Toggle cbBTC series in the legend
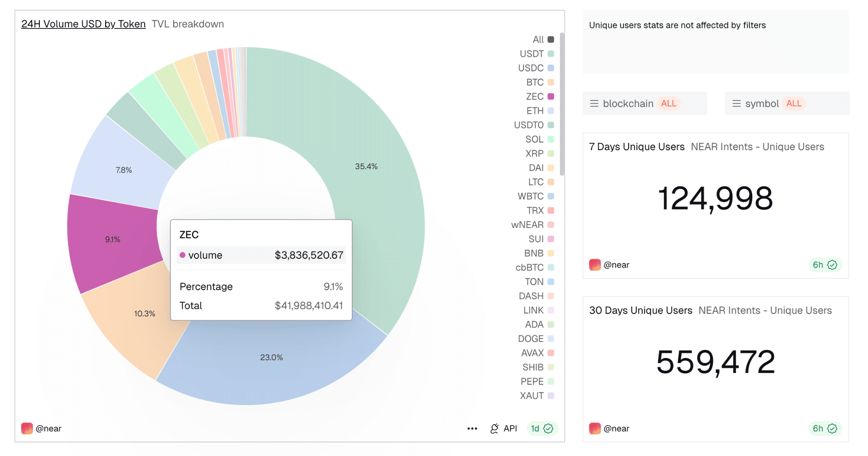Viewport: 868px width, 456px height. click(535, 268)
